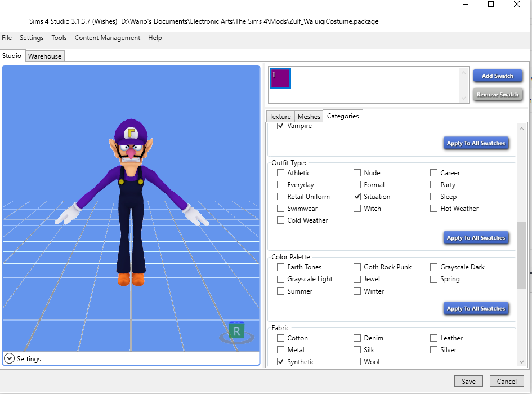Enable the Summer color palette
532x394 pixels.
click(x=280, y=291)
